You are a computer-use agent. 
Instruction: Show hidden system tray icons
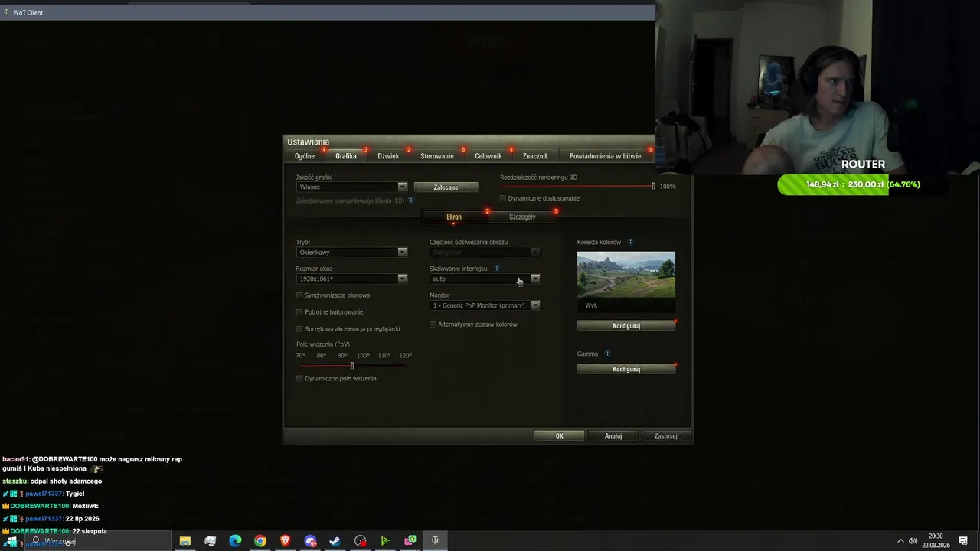[900, 541]
